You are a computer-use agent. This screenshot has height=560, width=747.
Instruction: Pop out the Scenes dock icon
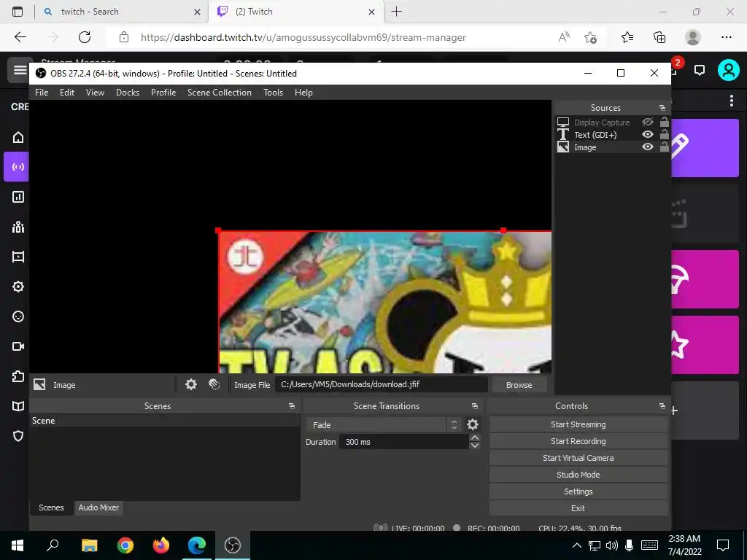click(292, 406)
